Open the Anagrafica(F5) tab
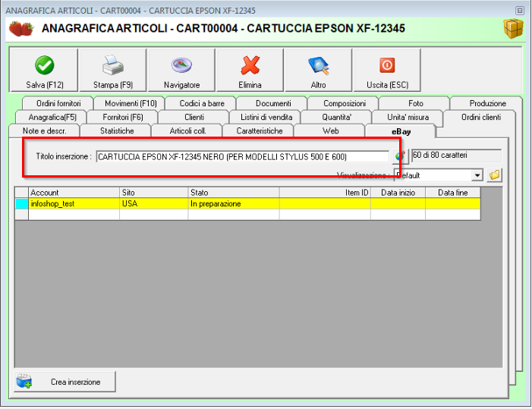Screen dimensions: 532x409 tap(52, 118)
